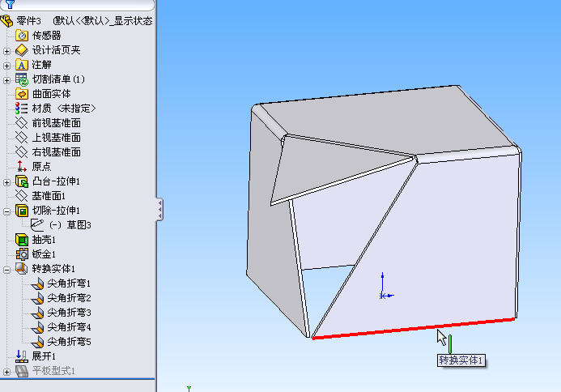Click the 抽壳1 shell feature icon

coord(22,240)
